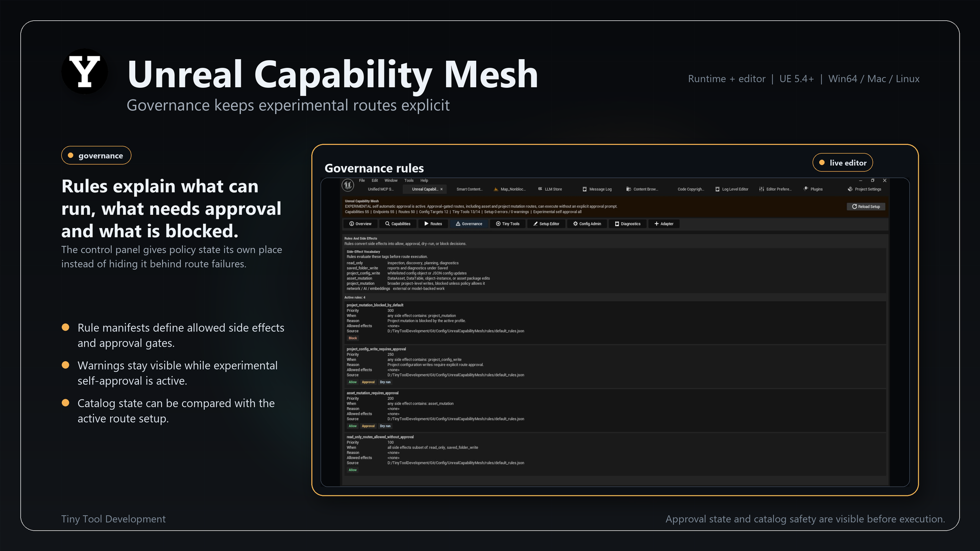Click the "Rules And Side Effects" heading
980x551 pixels.
361,238
